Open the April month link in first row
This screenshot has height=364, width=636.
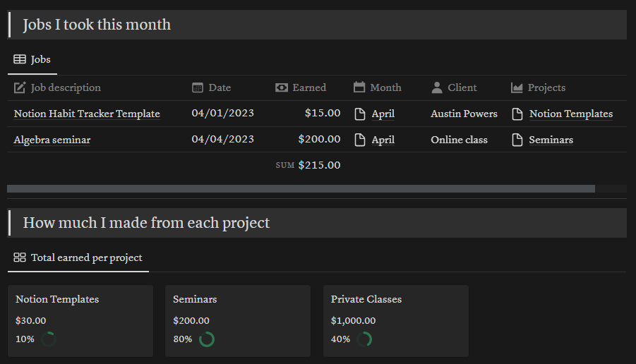[383, 114]
